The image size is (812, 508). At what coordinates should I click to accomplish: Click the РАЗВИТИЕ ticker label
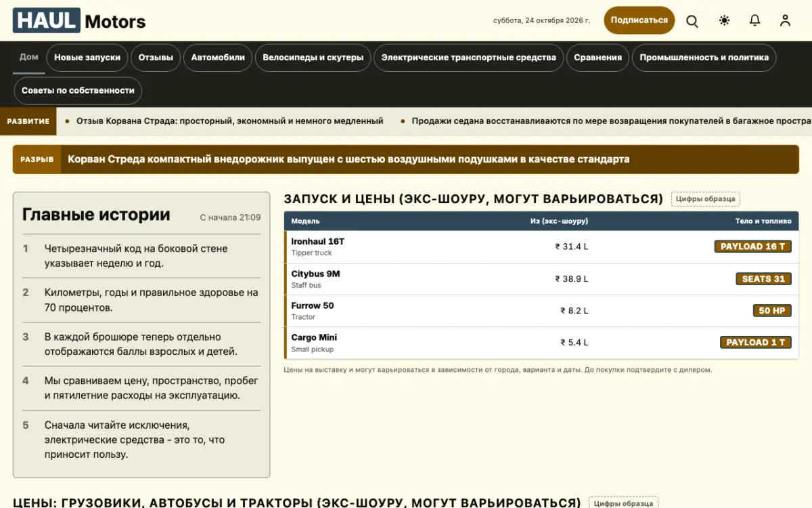28,121
